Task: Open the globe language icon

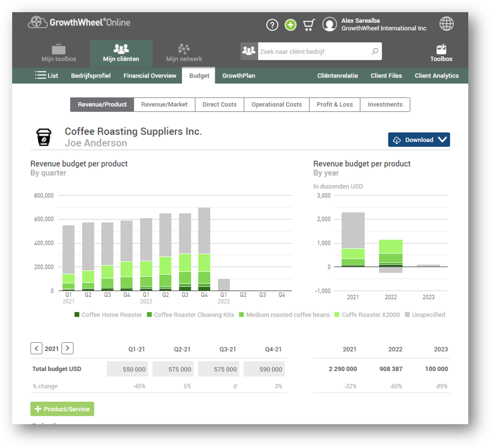Action: [x=446, y=24]
